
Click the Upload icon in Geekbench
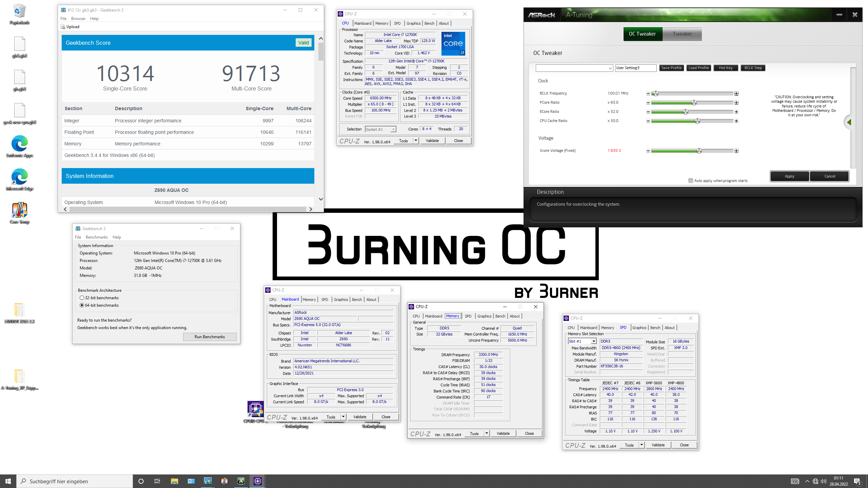click(63, 27)
